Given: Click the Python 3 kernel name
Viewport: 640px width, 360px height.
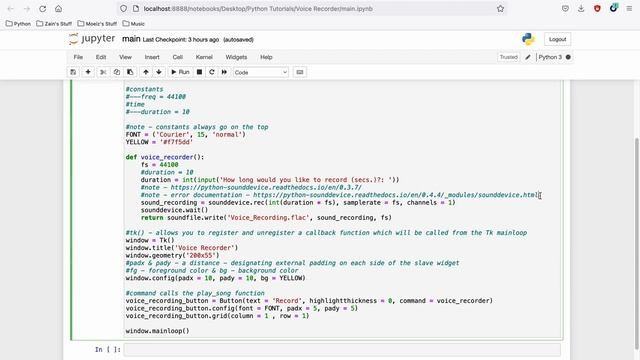Looking at the screenshot, I should [550, 57].
